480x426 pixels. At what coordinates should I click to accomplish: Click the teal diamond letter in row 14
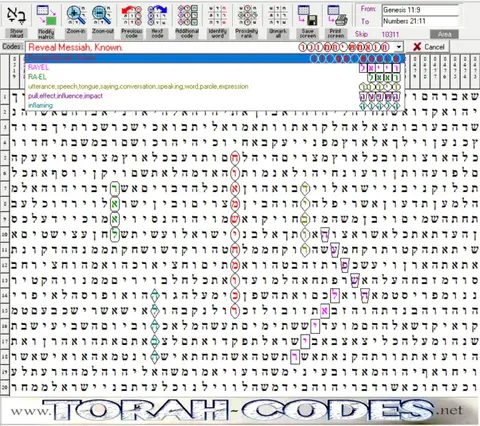(x=154, y=295)
